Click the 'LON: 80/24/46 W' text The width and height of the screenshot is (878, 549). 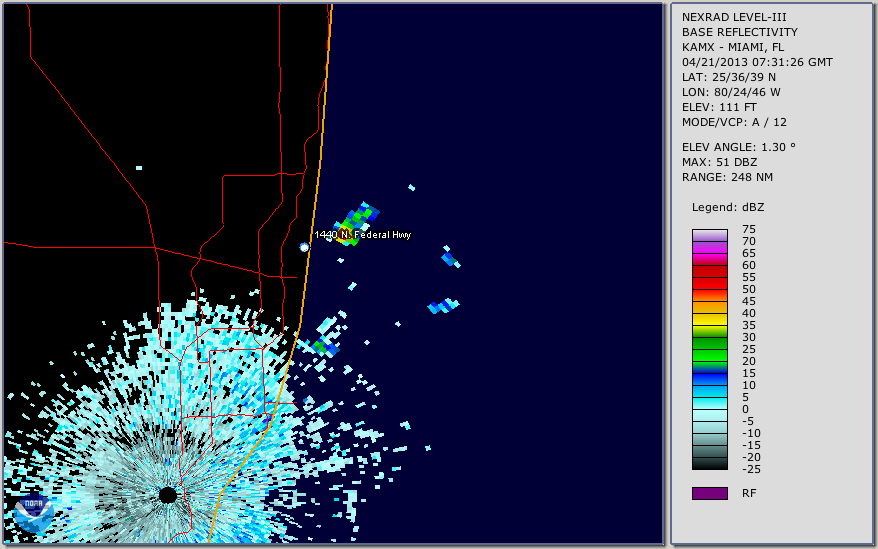[731, 92]
